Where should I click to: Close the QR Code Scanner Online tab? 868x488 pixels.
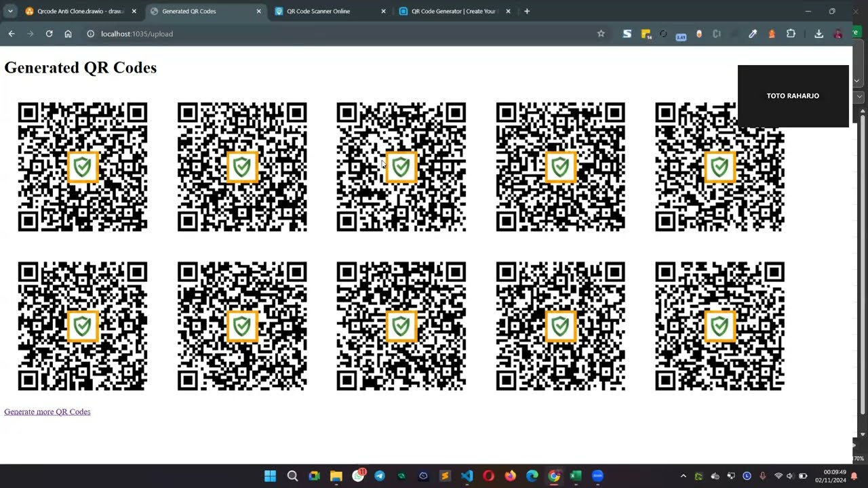point(383,11)
